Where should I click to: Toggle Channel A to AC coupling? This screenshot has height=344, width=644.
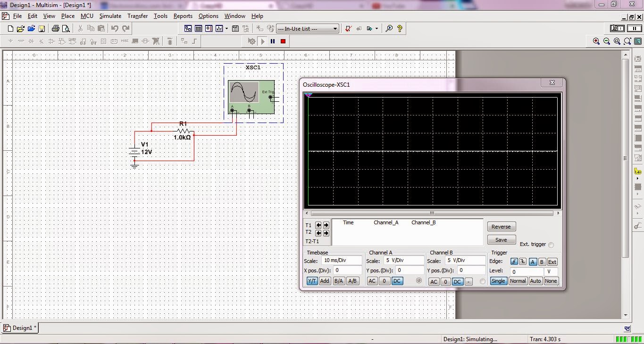click(x=372, y=281)
